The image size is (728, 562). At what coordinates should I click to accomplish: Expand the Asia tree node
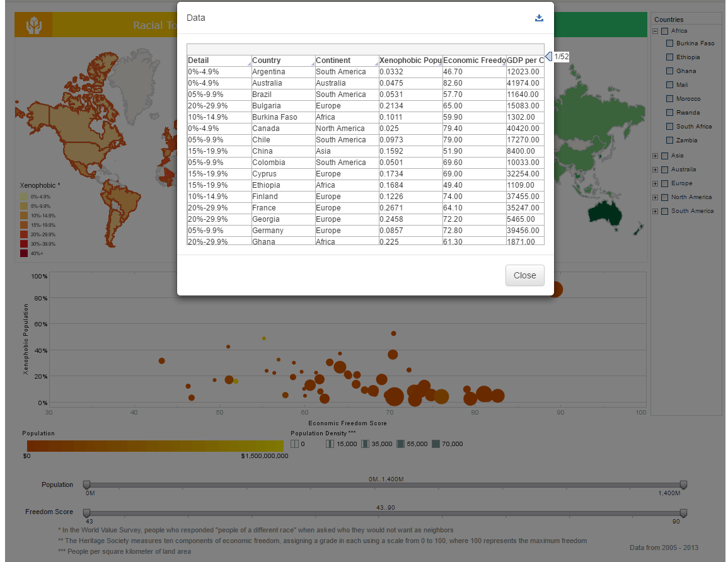click(x=656, y=156)
